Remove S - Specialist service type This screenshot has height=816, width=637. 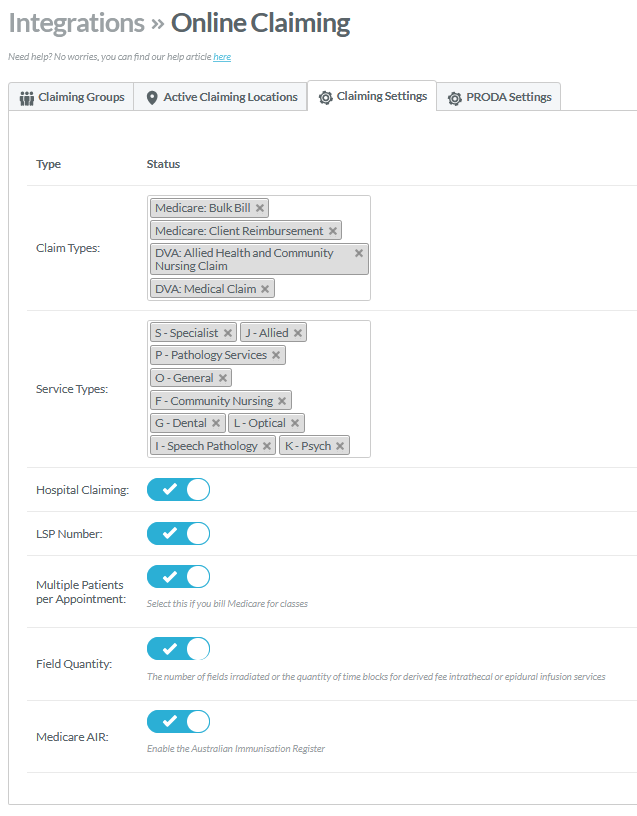(x=228, y=333)
